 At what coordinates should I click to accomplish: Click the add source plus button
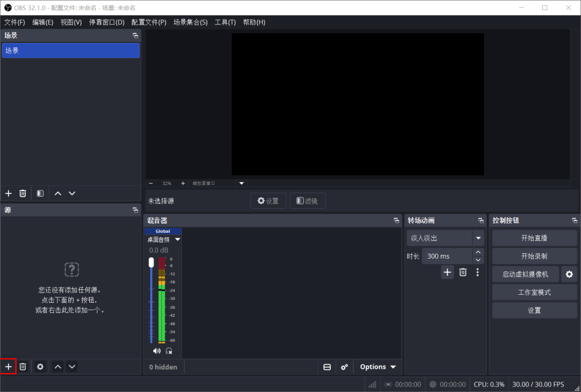click(8, 367)
